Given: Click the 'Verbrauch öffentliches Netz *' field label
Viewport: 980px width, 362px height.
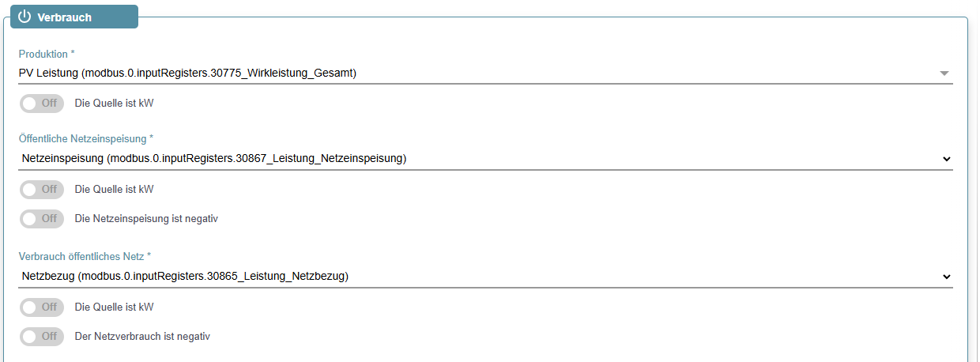Looking at the screenshot, I should tap(85, 257).
